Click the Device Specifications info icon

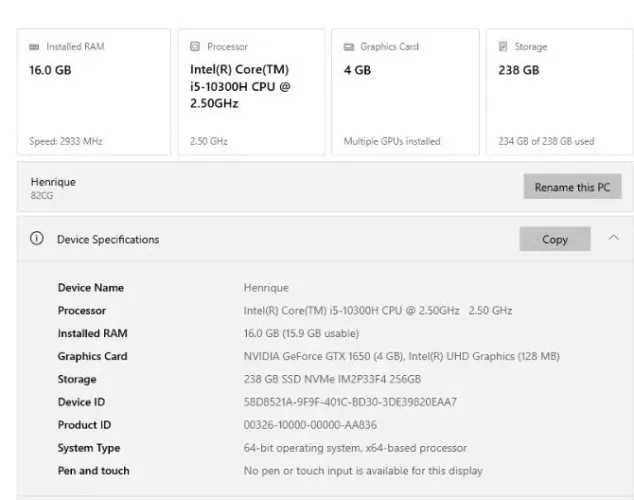(37, 238)
